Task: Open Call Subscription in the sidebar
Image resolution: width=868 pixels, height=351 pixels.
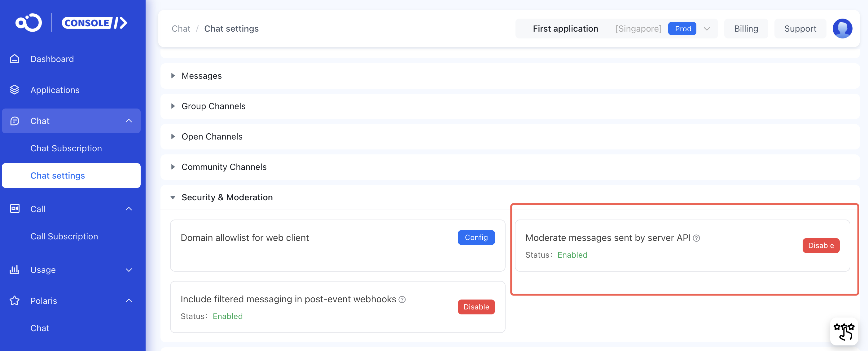Action: point(64,236)
